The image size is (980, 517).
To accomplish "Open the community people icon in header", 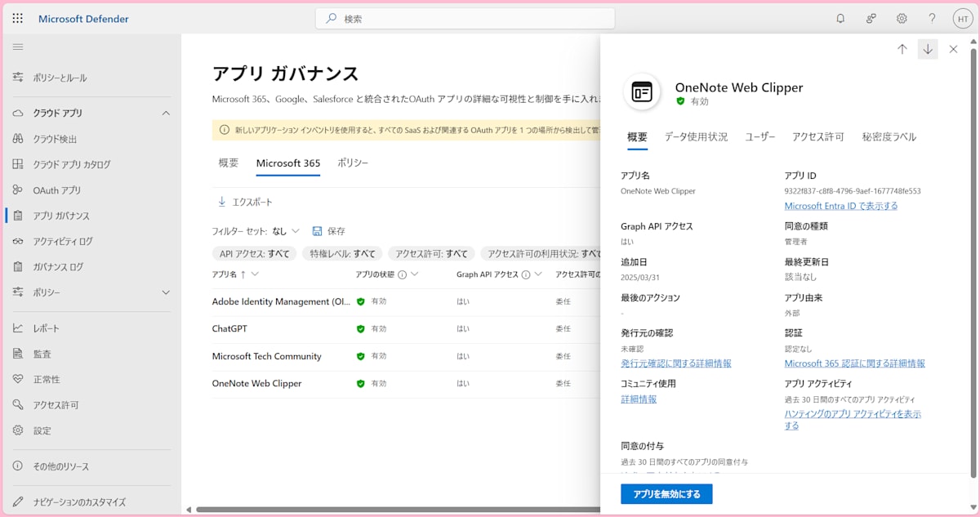I will pyautogui.click(x=871, y=19).
